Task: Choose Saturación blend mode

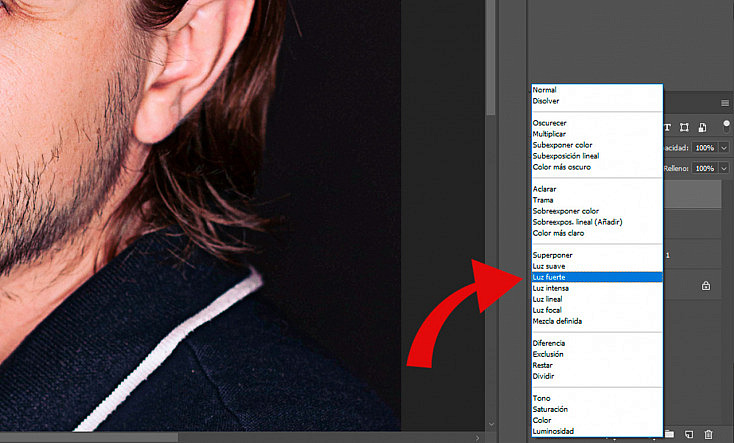Action: click(x=597, y=409)
